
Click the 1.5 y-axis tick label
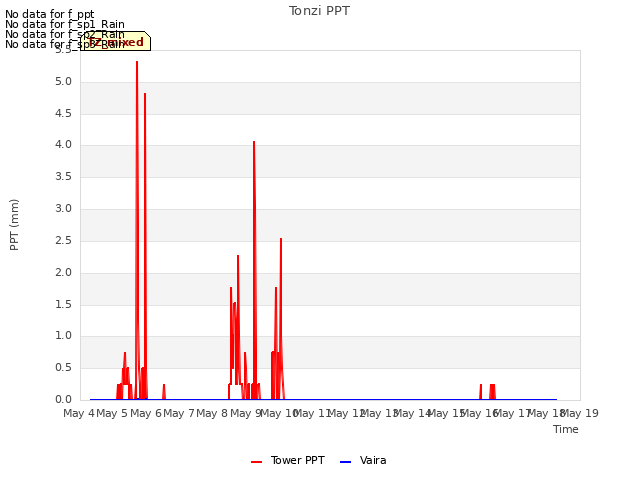click(63, 304)
